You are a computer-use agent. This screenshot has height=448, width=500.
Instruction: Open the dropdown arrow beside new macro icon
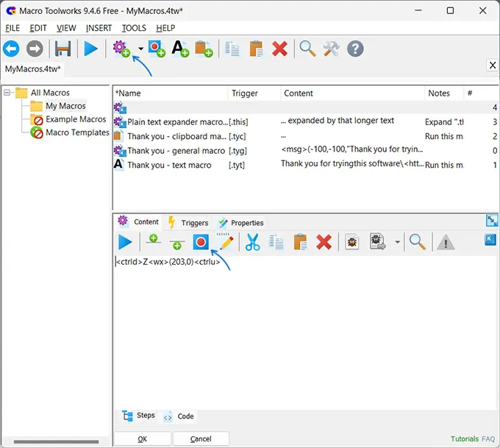[x=140, y=49]
